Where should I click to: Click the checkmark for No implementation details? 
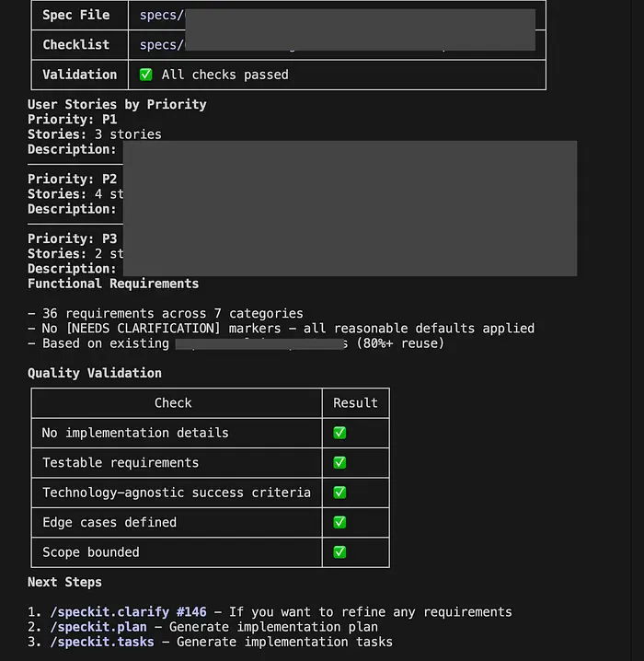click(339, 433)
